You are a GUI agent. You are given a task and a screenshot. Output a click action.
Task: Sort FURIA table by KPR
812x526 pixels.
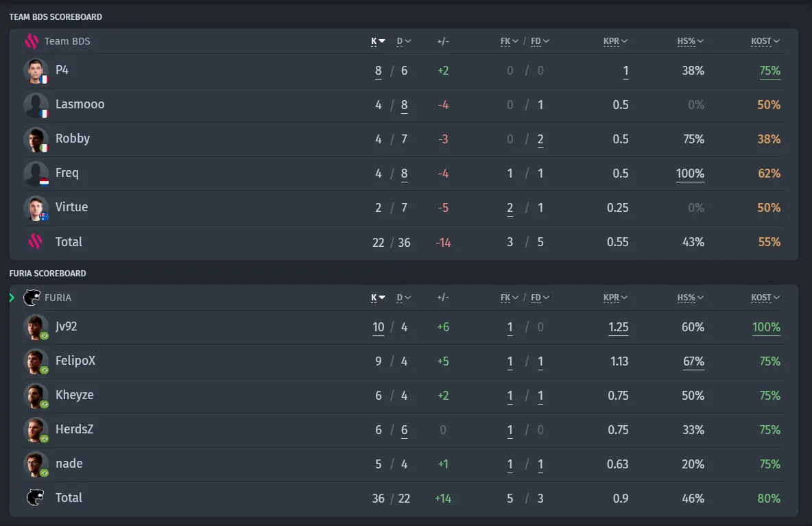(x=615, y=298)
